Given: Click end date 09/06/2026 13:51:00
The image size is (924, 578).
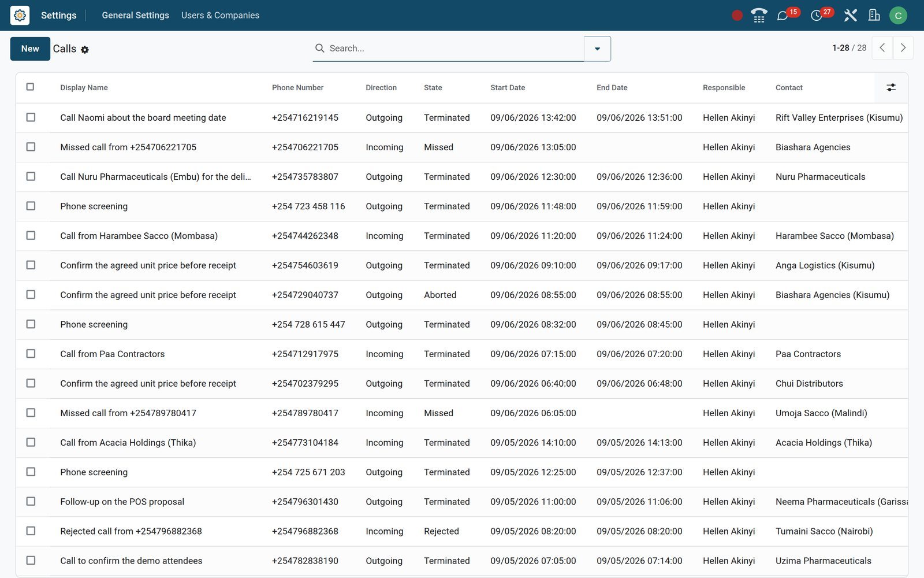Looking at the screenshot, I should [x=639, y=118].
